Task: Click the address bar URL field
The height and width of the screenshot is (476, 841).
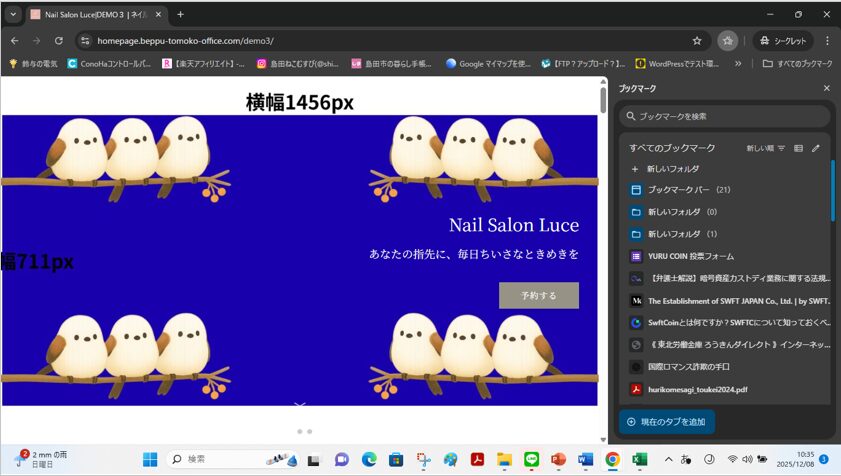Action: pyautogui.click(x=386, y=41)
